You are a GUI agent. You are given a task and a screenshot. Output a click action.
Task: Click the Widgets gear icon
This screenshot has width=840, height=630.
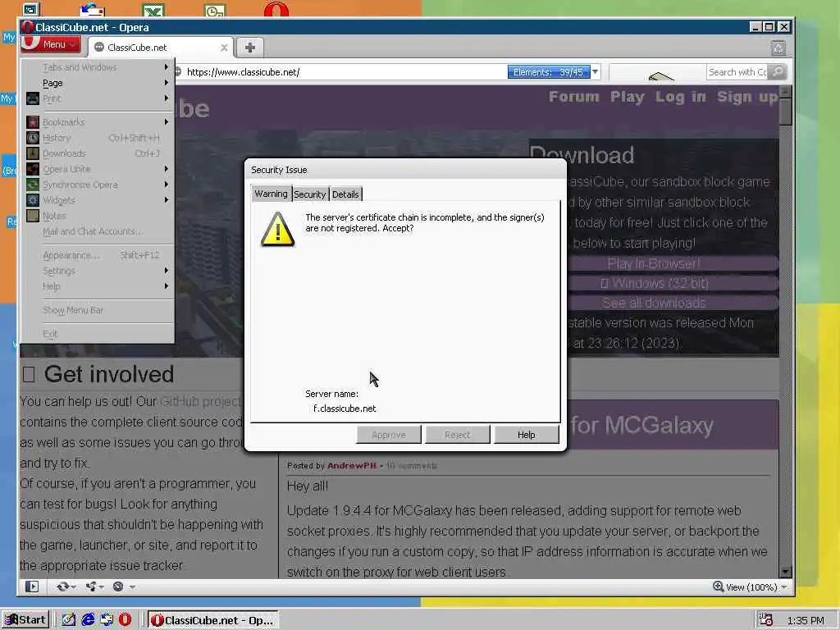pos(33,200)
